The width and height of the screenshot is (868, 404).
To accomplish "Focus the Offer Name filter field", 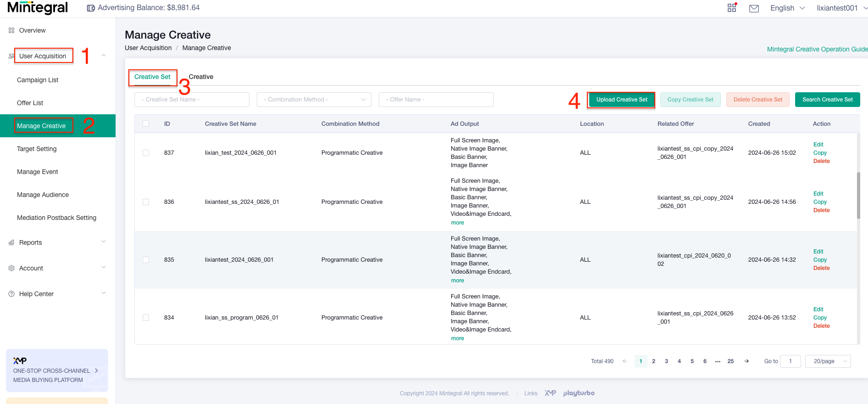I will click(x=436, y=100).
